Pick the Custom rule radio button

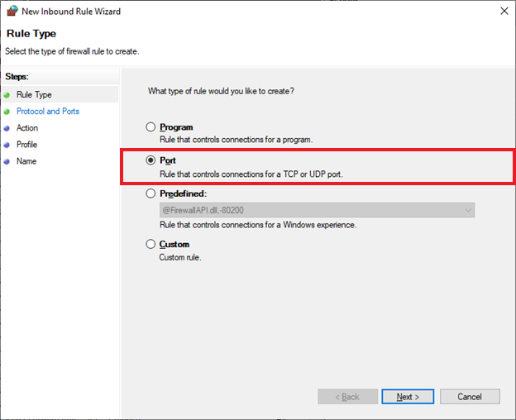(150, 244)
